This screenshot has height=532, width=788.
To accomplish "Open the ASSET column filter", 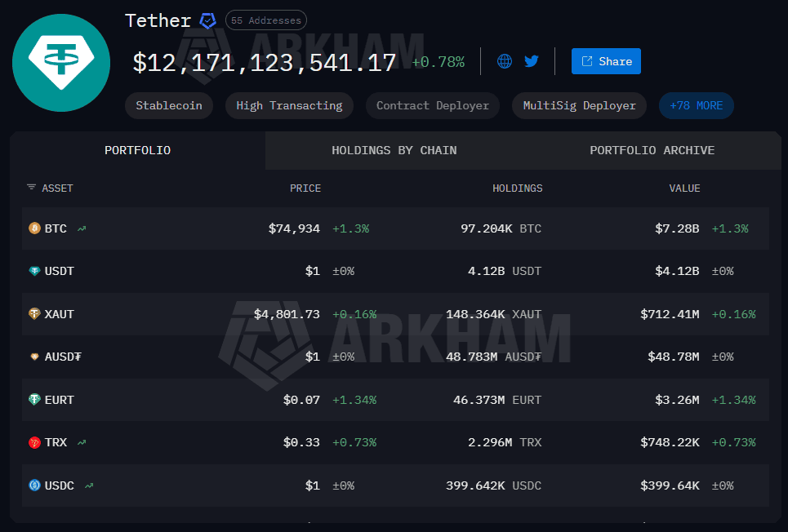I will click(31, 188).
